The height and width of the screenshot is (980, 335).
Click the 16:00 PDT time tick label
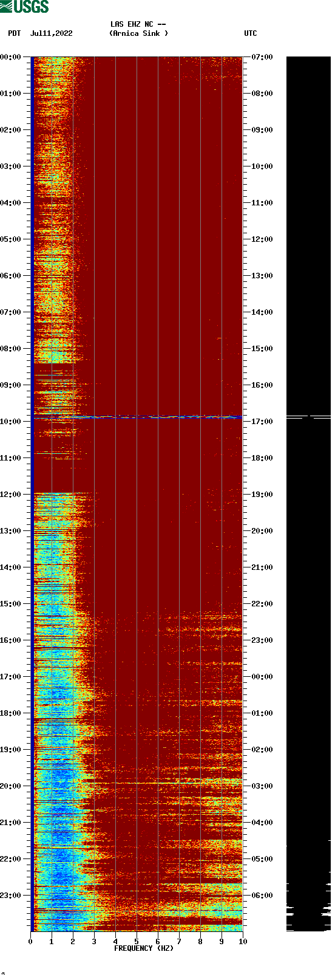11,640
